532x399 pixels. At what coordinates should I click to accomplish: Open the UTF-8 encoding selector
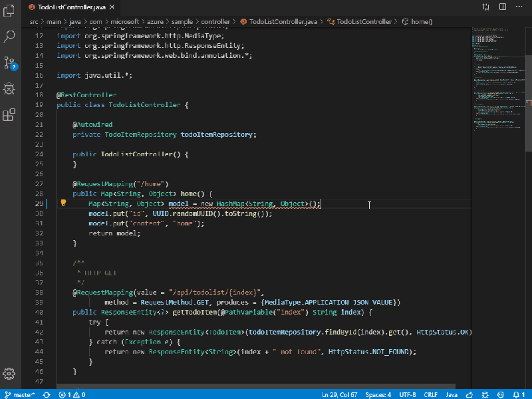(x=407, y=394)
